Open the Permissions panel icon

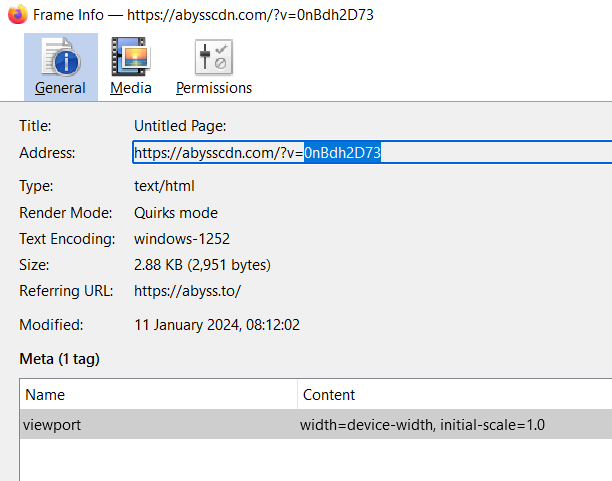(214, 57)
